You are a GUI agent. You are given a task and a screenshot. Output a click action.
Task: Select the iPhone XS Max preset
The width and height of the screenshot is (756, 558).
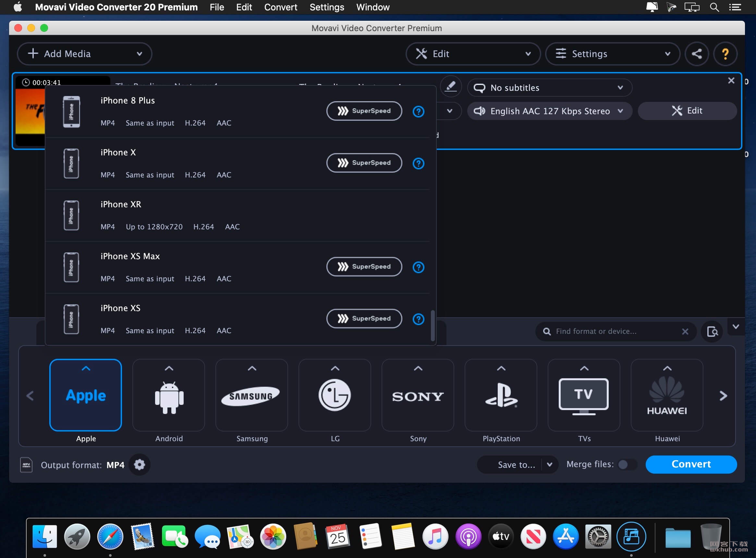pos(237,267)
